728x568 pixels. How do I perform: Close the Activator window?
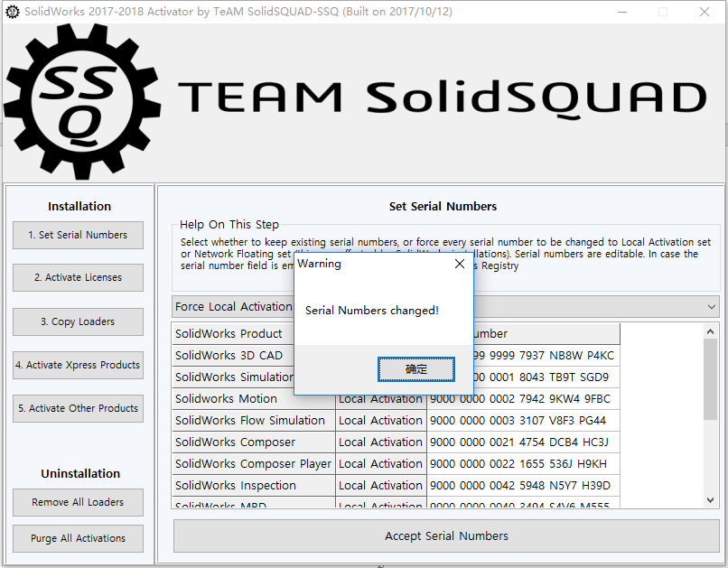tap(705, 12)
